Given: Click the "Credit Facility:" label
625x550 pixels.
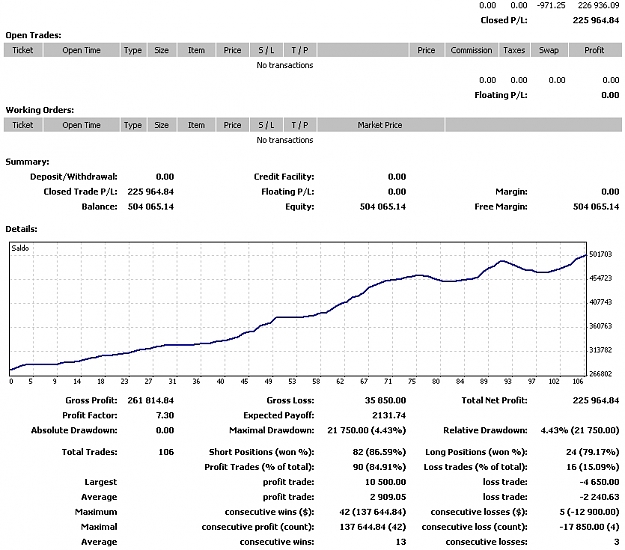Looking at the screenshot, I should (284, 177).
